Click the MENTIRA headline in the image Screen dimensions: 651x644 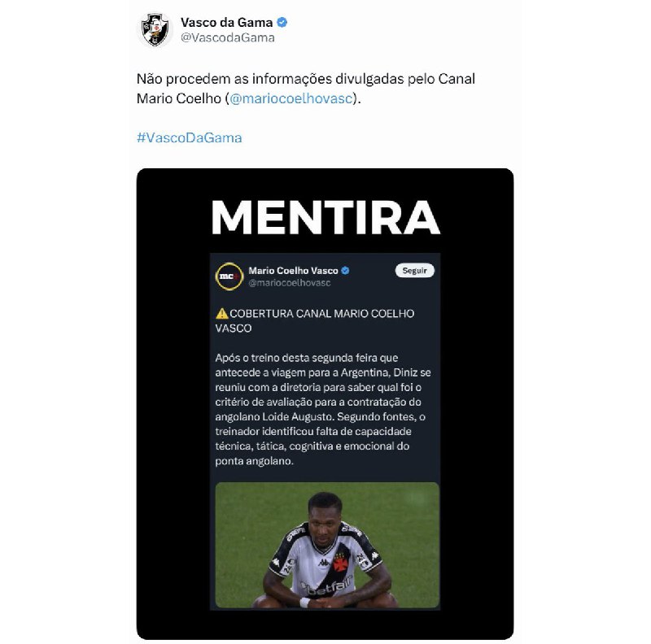[x=326, y=217]
